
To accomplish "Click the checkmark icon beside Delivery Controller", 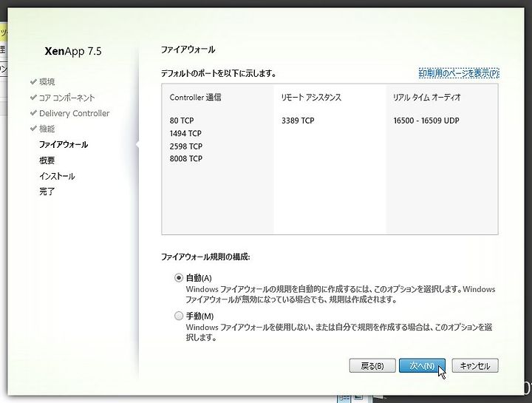I will [x=33, y=113].
